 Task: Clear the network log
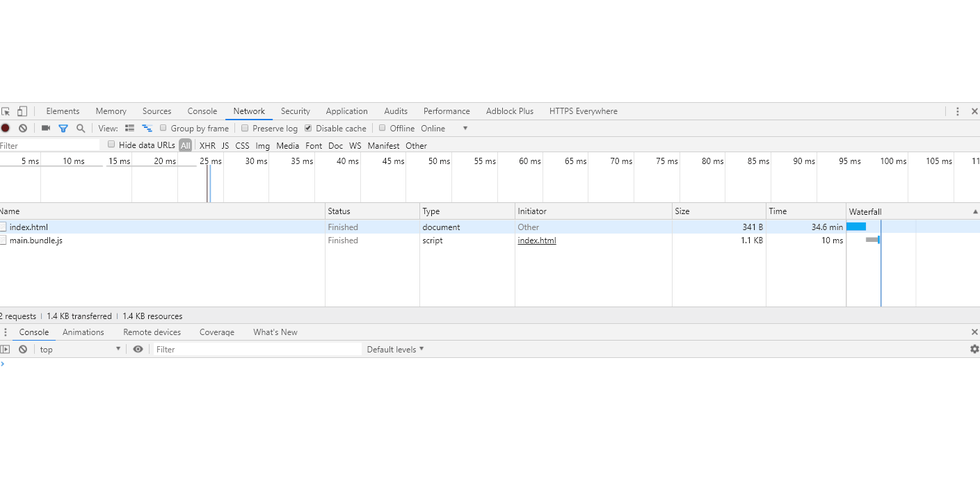click(x=23, y=128)
